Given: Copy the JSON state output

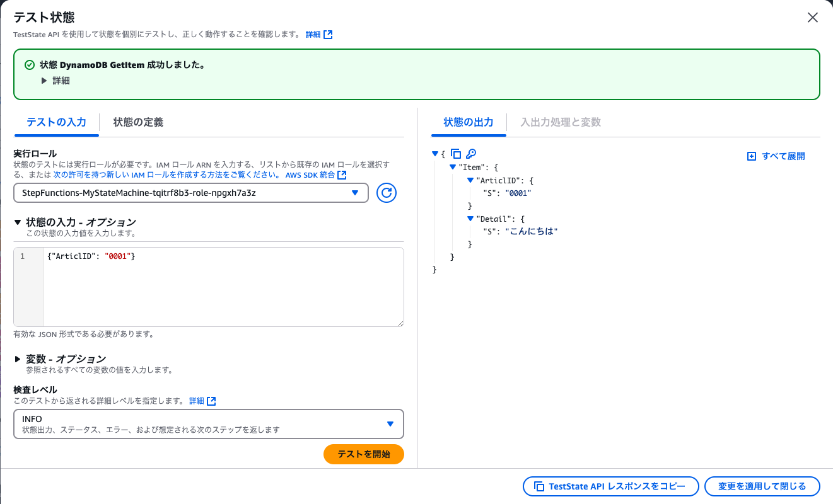Looking at the screenshot, I should point(456,153).
